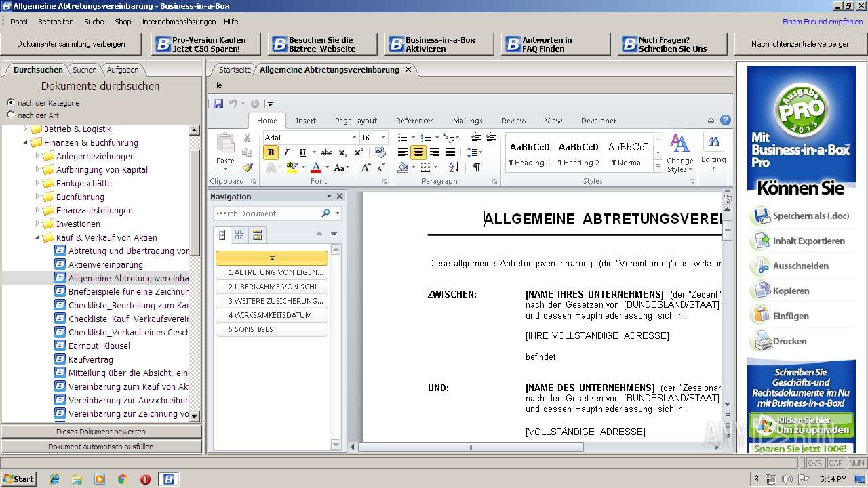
Task: Save the document with the floppy disk icon
Action: click(x=218, y=104)
